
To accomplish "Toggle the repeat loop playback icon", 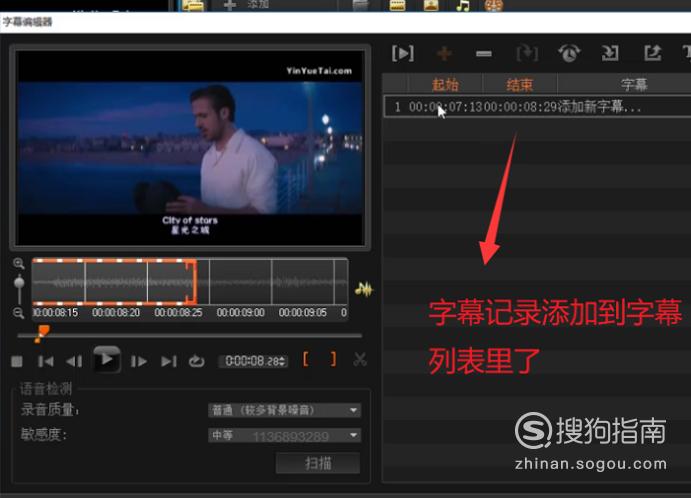I will coord(197,361).
